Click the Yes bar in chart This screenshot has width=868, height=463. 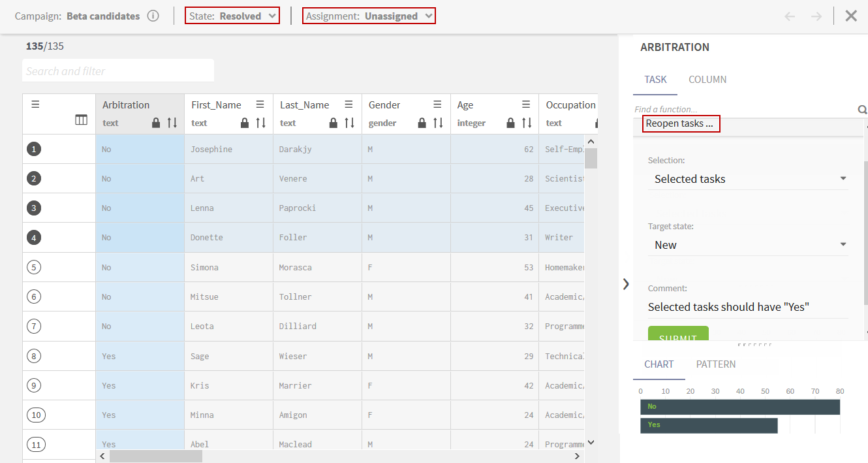[x=709, y=425]
